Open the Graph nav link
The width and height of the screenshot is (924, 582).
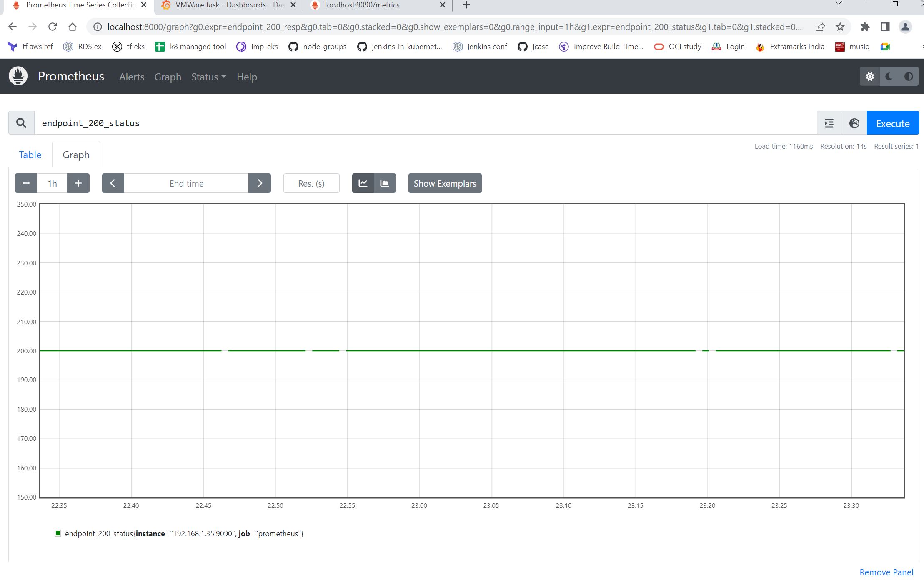[168, 77]
